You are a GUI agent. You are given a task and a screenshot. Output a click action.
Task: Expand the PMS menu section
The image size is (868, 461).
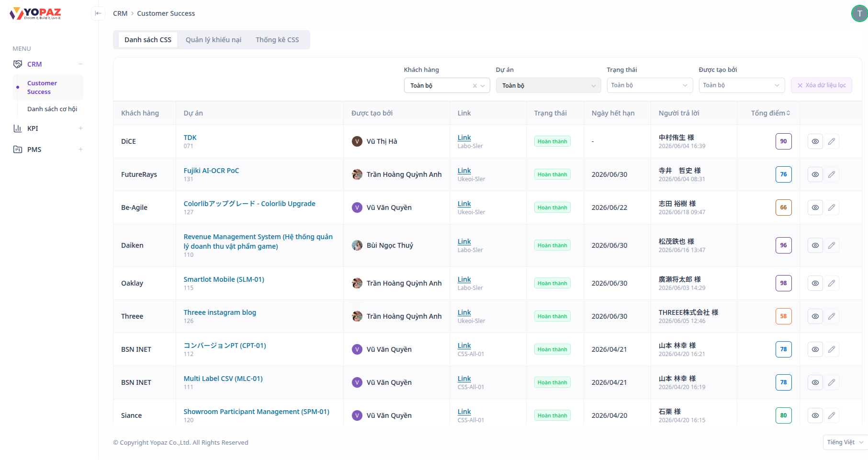[80, 150]
